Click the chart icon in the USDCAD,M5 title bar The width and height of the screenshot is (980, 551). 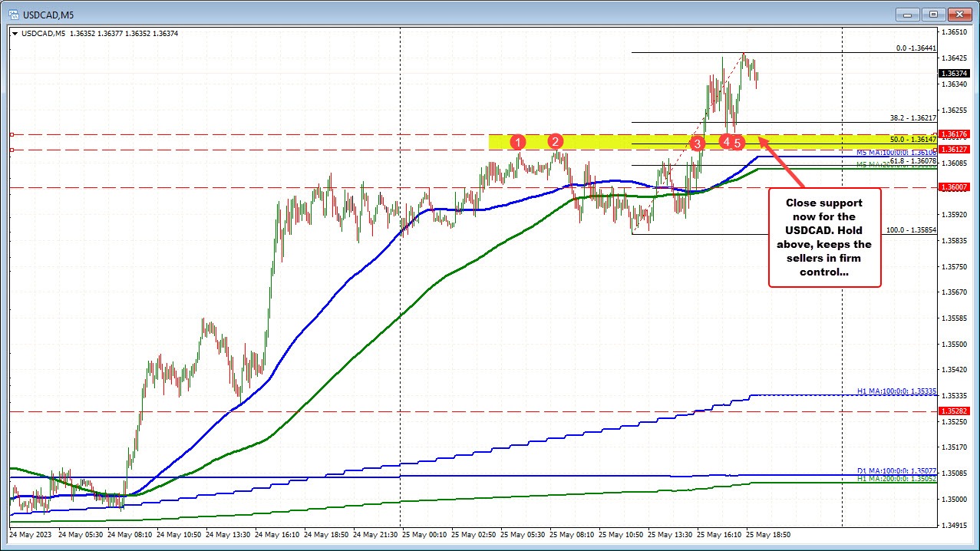coord(15,14)
